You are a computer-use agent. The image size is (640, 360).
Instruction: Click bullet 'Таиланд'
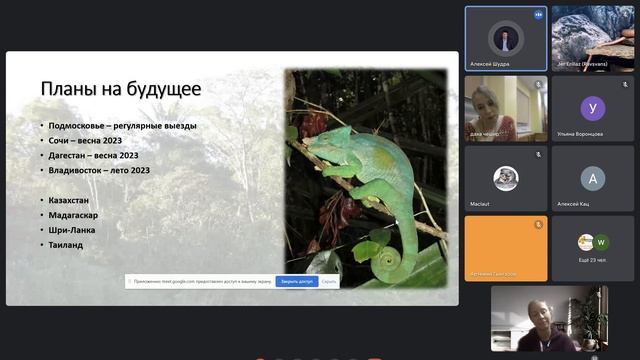66,245
